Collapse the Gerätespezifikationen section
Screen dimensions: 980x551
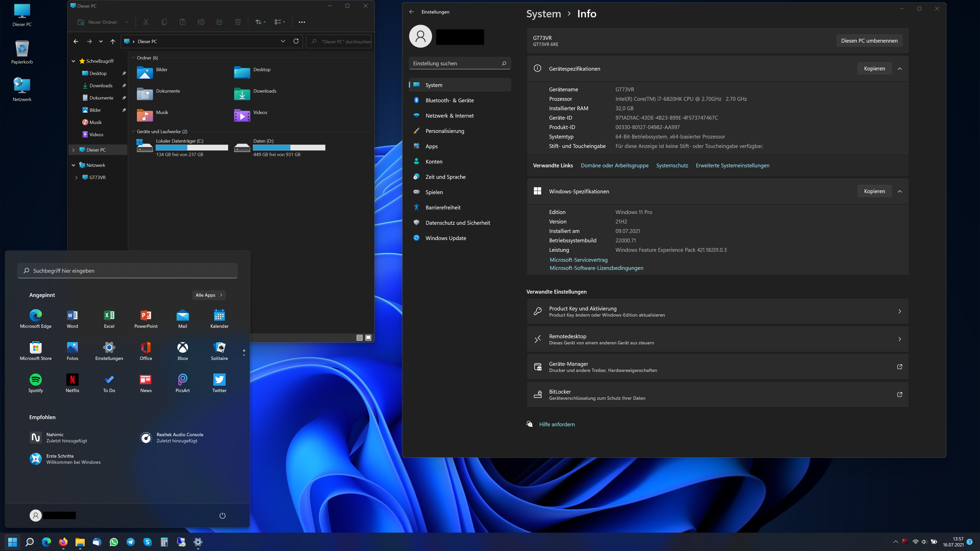coord(900,69)
